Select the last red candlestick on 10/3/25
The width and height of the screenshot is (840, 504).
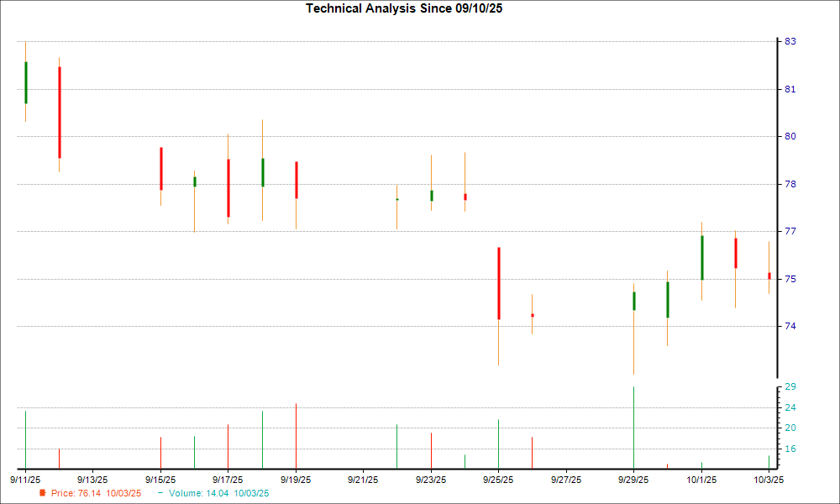(x=769, y=276)
